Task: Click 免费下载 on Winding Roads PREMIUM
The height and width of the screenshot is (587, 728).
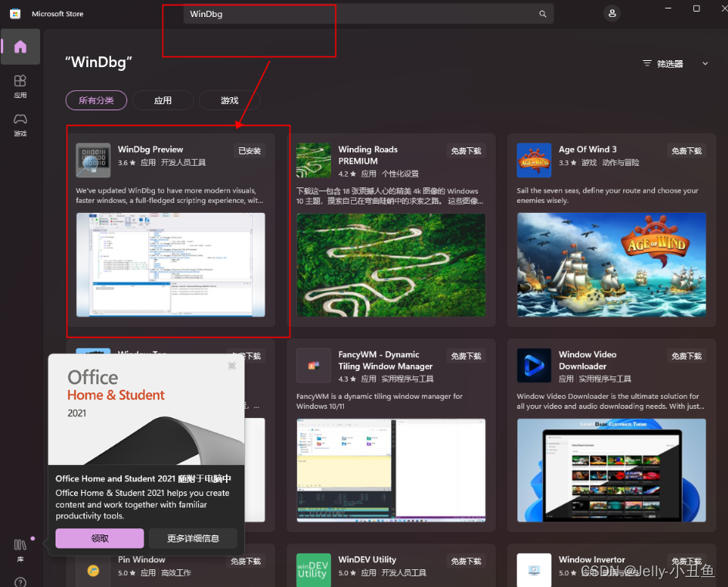Action: tap(466, 151)
